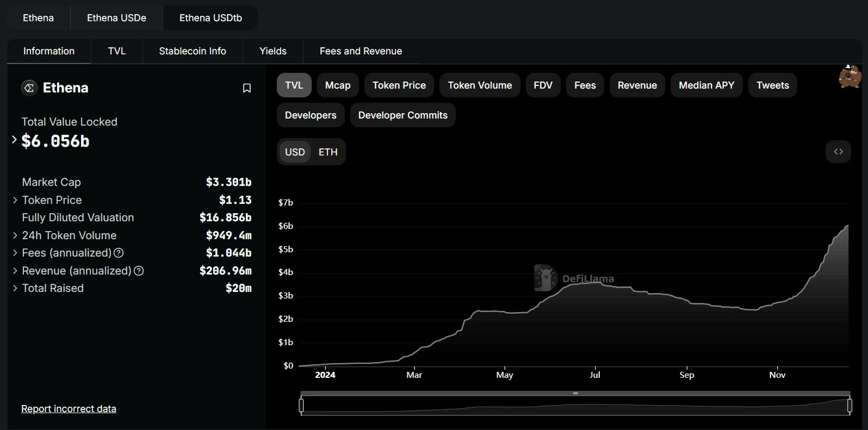This screenshot has height=430, width=868.
Task: Switch chart denomination to ETH
Action: [328, 152]
